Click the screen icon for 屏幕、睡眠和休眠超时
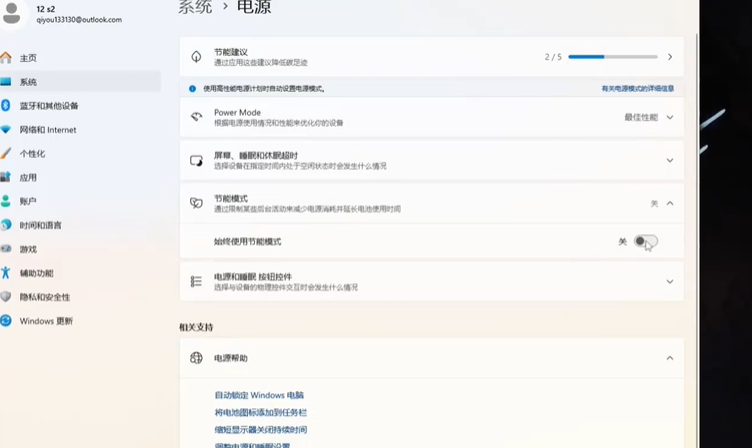 click(196, 160)
